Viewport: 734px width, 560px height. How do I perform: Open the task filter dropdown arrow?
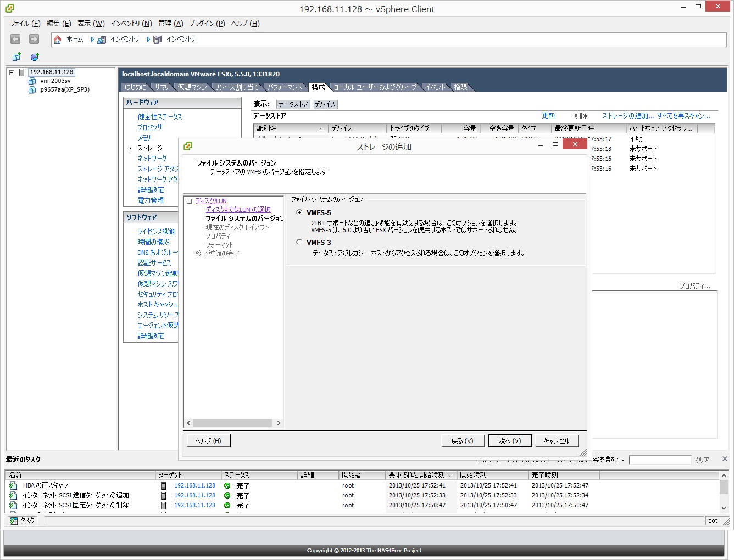[x=622, y=460]
